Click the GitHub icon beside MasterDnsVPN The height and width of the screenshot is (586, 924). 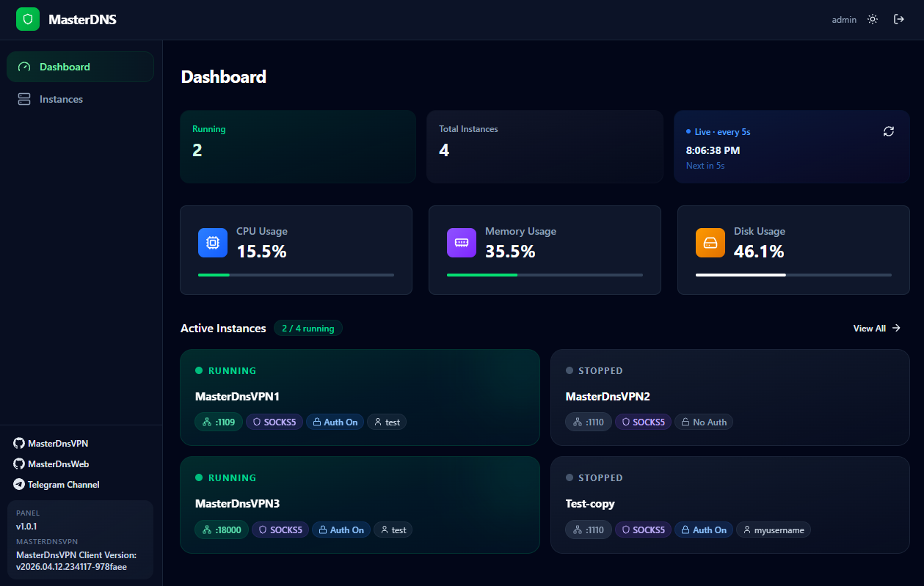[x=19, y=444]
